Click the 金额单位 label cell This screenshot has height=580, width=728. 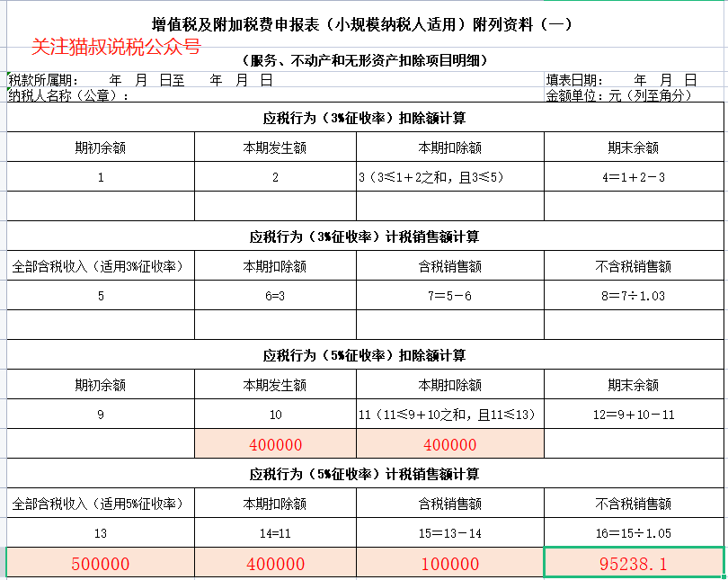619,95
